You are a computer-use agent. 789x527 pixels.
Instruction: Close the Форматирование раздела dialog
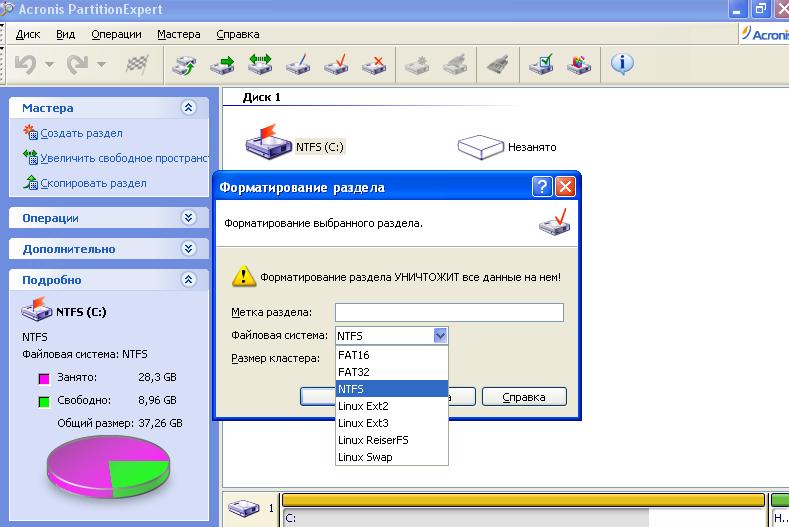565,187
